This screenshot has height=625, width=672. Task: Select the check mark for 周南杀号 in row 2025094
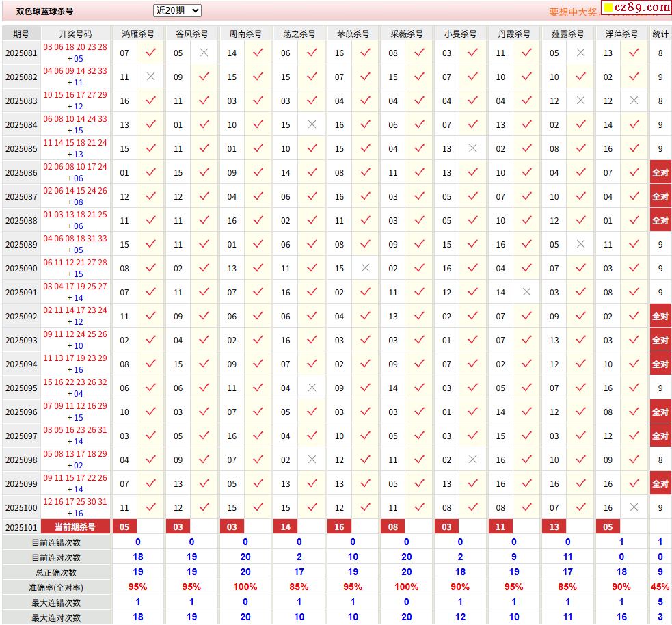click(258, 364)
